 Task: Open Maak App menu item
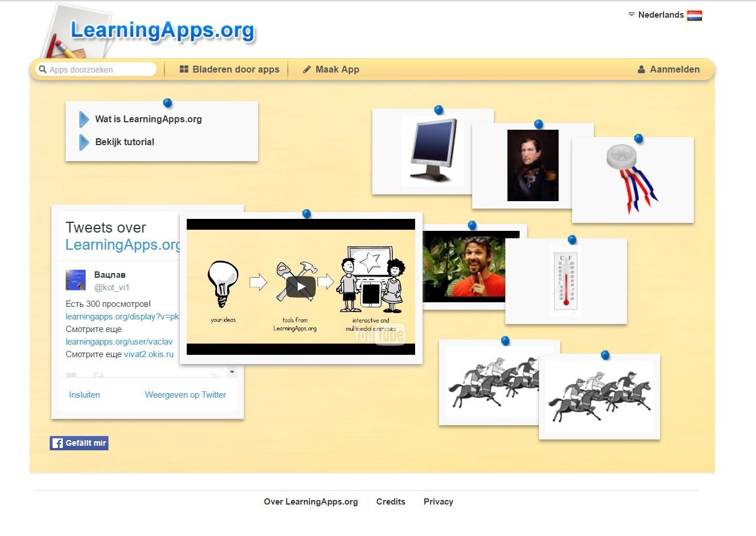coord(331,69)
